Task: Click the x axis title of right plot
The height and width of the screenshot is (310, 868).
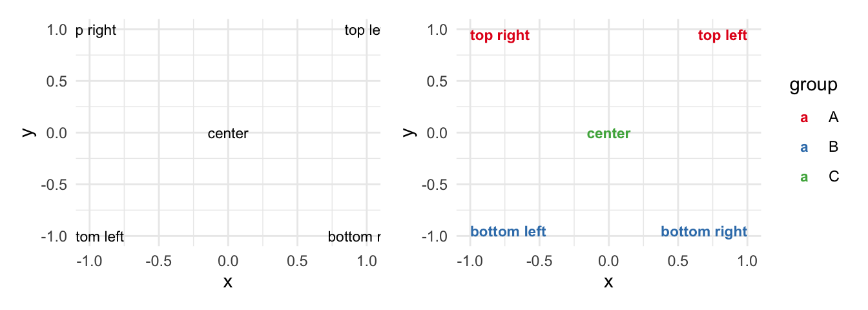Action: click(608, 282)
